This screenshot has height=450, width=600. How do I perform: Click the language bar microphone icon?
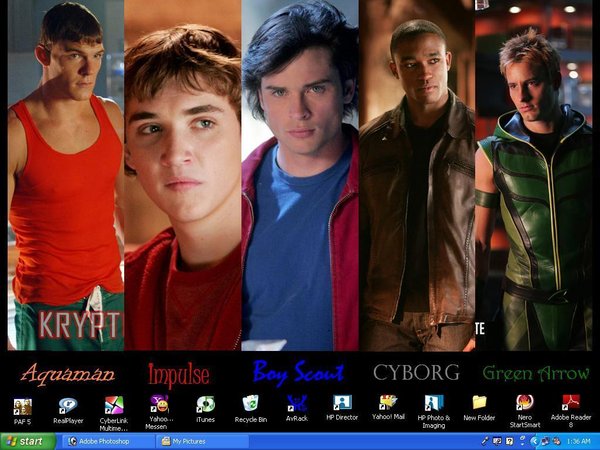pyautogui.click(x=485, y=441)
